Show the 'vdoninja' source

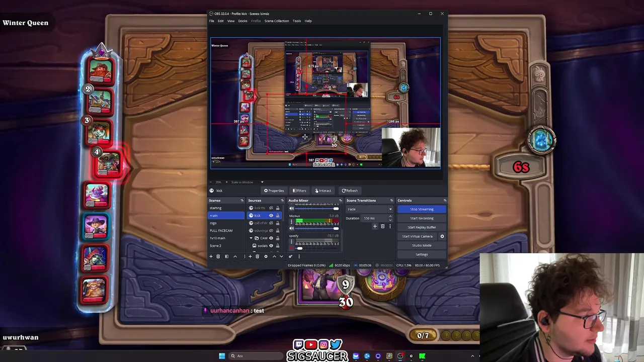(x=271, y=231)
